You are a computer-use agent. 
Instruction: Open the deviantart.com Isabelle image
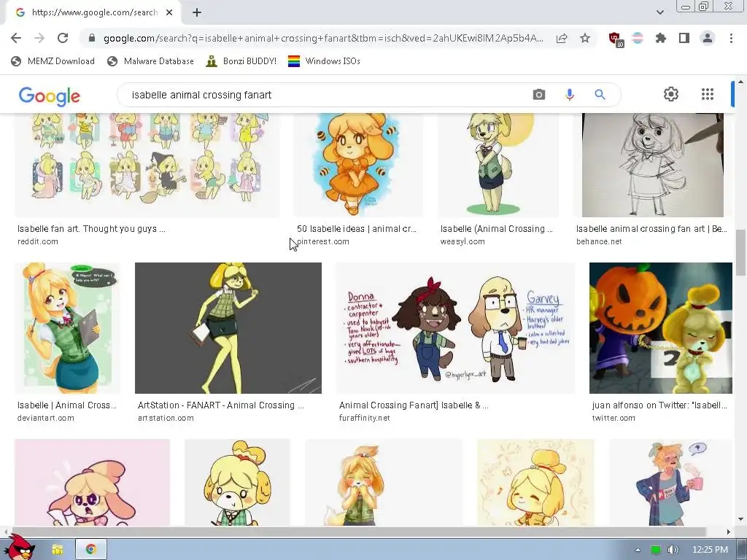(68, 328)
